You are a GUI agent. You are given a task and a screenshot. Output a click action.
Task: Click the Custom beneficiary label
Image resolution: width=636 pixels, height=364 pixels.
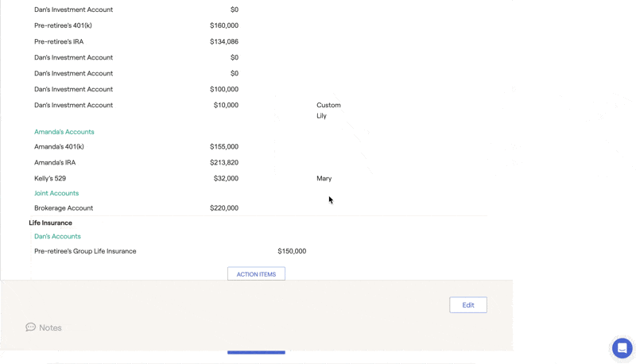tap(328, 105)
